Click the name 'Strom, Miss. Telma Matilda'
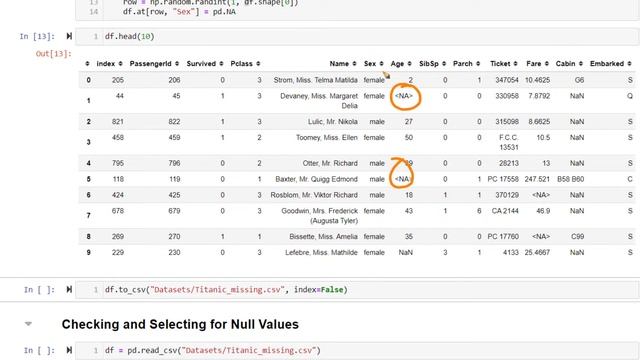Screen dimensions: 640x360 316,80
